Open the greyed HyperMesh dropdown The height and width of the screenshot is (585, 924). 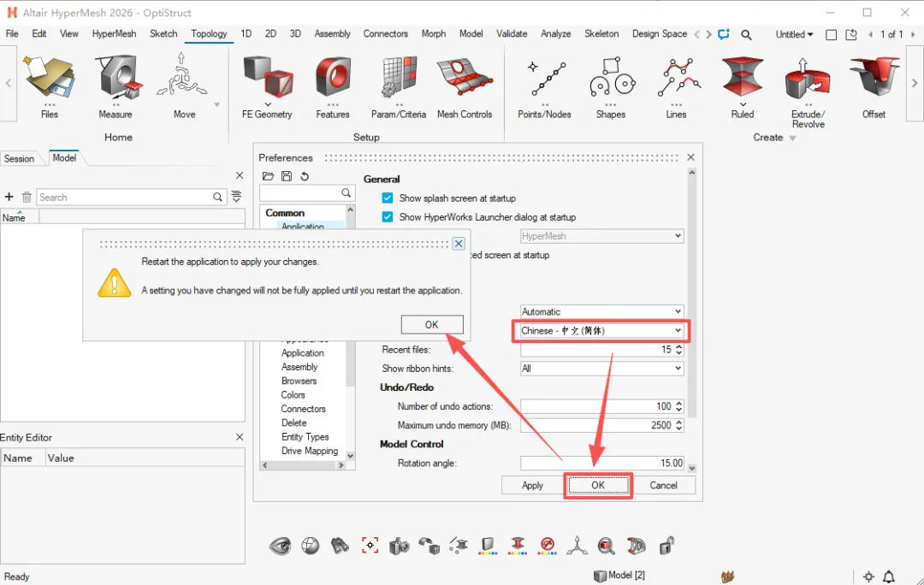(x=601, y=236)
